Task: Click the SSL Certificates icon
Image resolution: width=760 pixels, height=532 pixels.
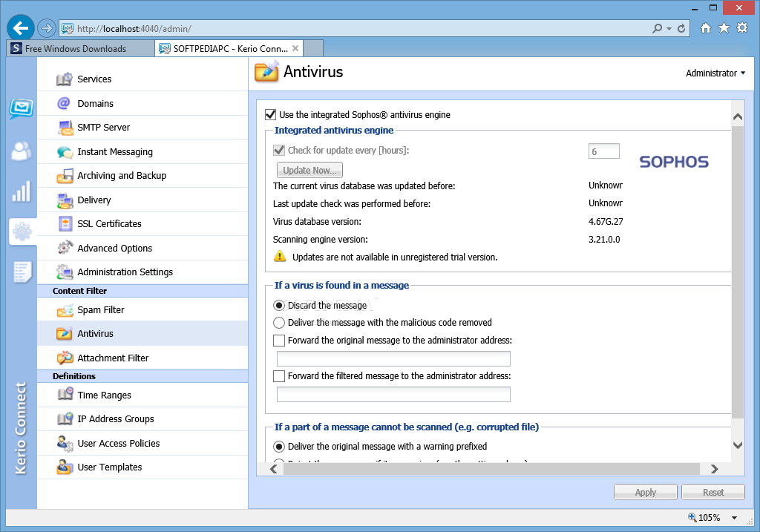Action: (65, 224)
